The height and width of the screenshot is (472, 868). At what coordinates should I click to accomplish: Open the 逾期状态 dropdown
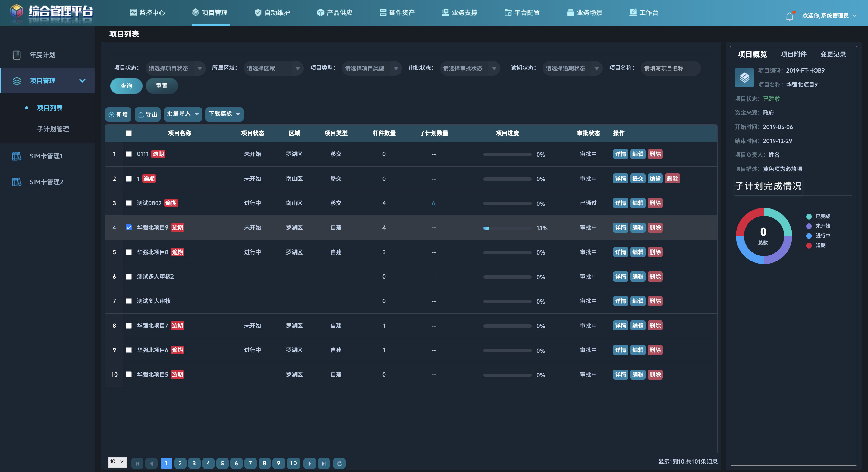pyautogui.click(x=572, y=68)
